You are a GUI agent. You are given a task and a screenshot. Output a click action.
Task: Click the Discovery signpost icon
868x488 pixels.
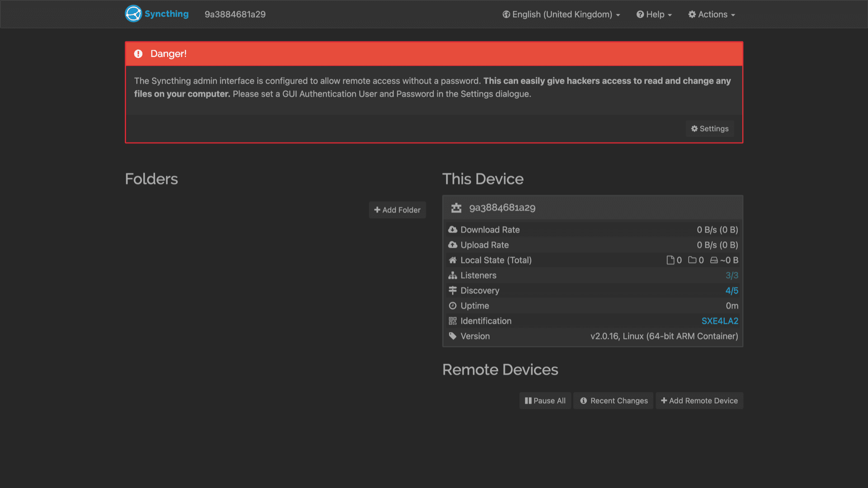click(x=453, y=290)
